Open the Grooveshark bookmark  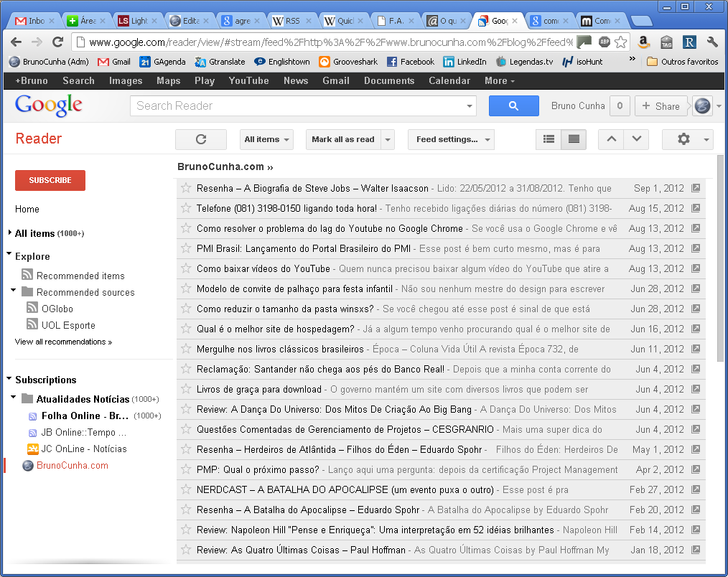coord(348,62)
